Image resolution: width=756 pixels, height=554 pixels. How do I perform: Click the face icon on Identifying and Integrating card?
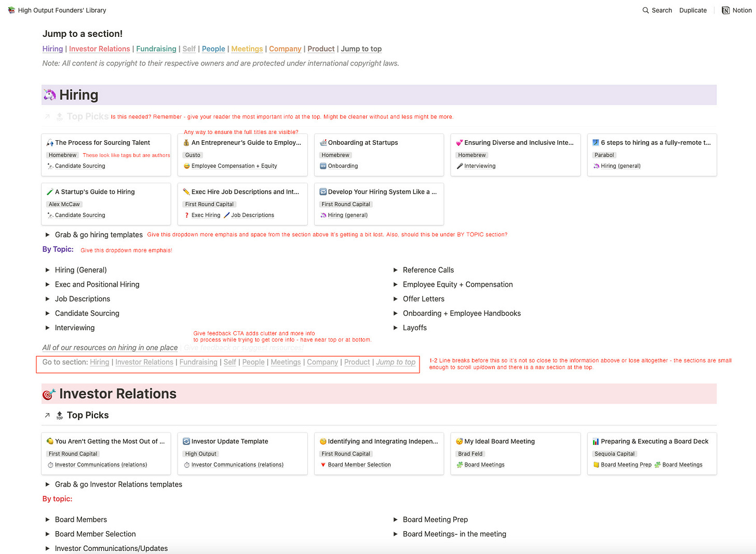coord(323,441)
